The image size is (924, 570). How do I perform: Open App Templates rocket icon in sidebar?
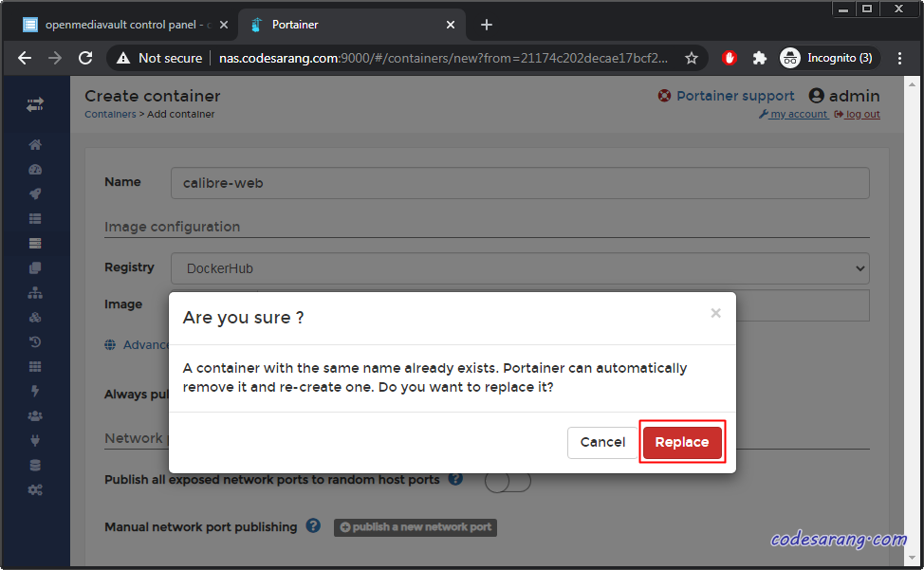tap(35, 193)
